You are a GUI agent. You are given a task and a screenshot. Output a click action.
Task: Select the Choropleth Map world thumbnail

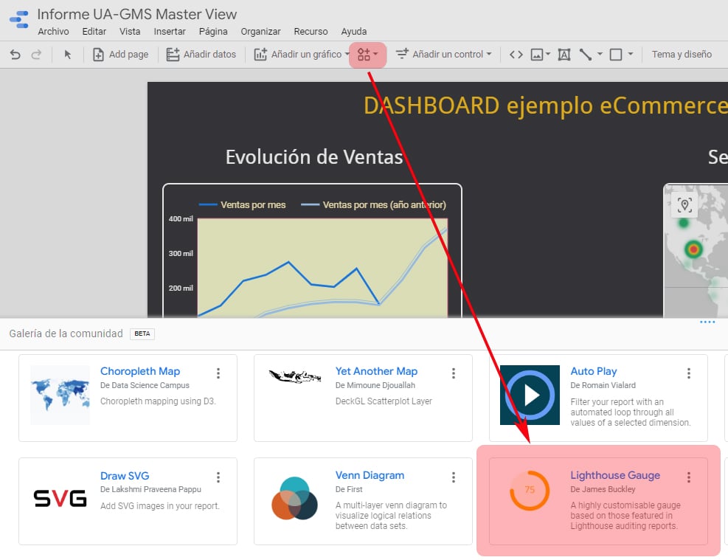tap(60, 395)
